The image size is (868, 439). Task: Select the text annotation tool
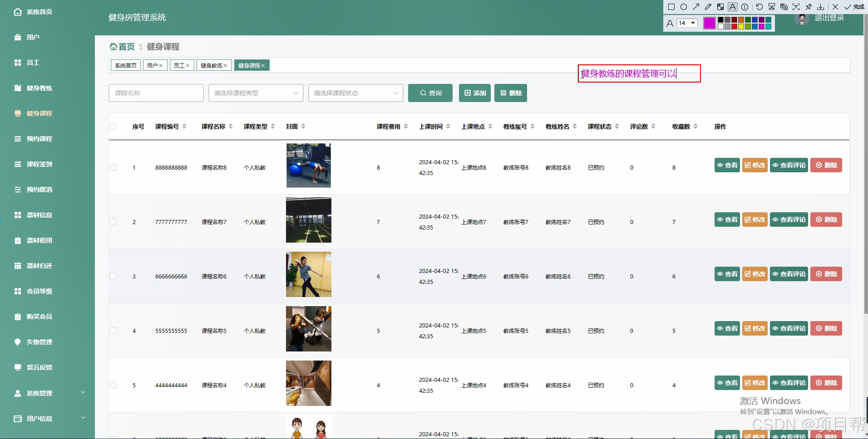pos(733,7)
